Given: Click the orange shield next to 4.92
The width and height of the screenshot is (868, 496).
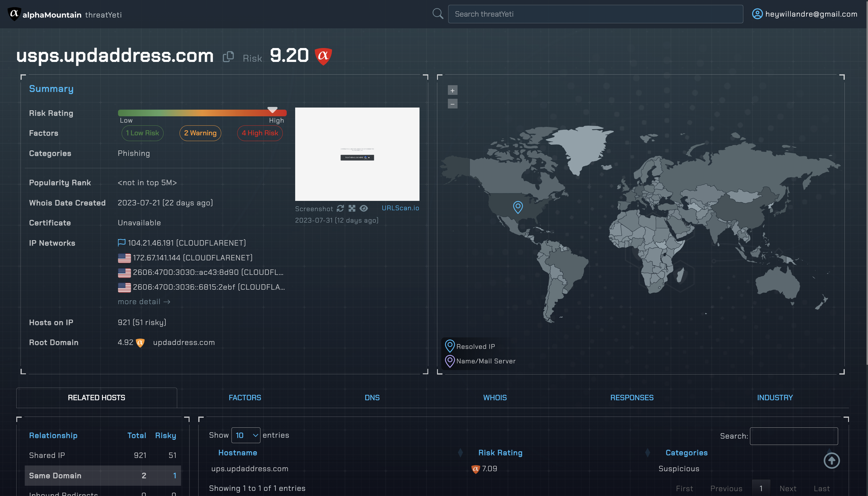Looking at the screenshot, I should 140,343.
